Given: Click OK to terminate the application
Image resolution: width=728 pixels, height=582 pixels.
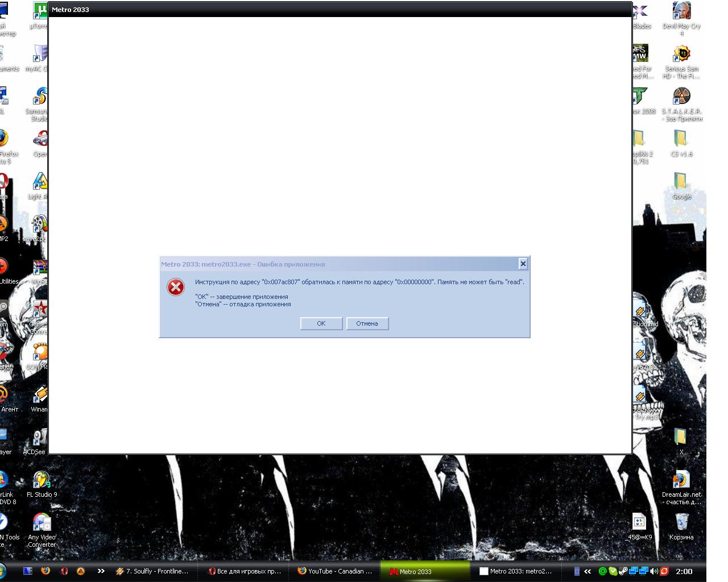Looking at the screenshot, I should point(321,323).
